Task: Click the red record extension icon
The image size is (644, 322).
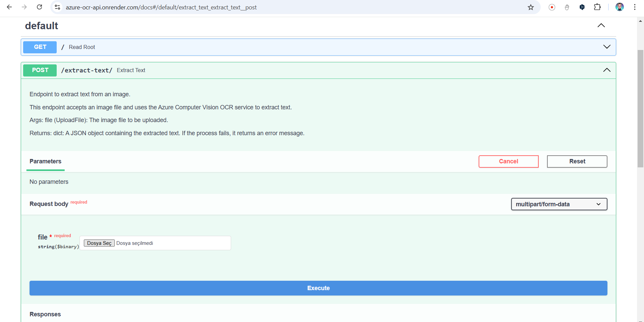Action: [552, 7]
